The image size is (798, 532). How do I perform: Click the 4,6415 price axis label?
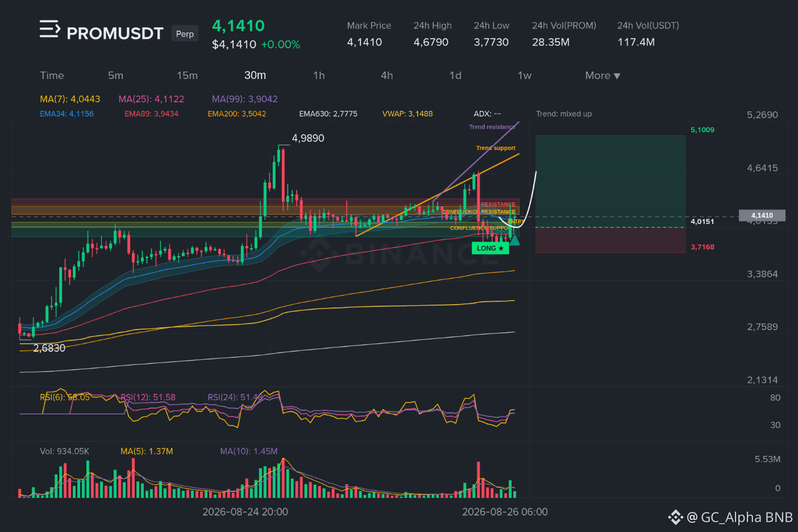(x=762, y=168)
